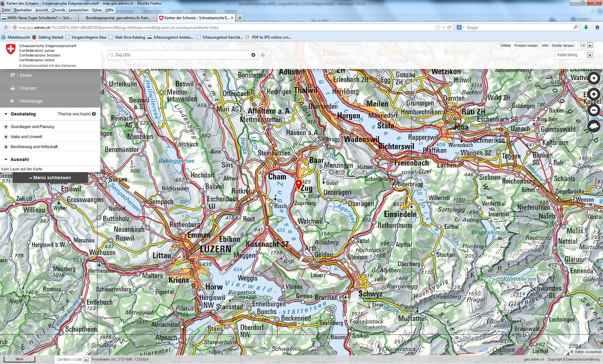Viewport: 603px width, 364px height.
Task: Open the DE language dropdown
Action: 590,45
